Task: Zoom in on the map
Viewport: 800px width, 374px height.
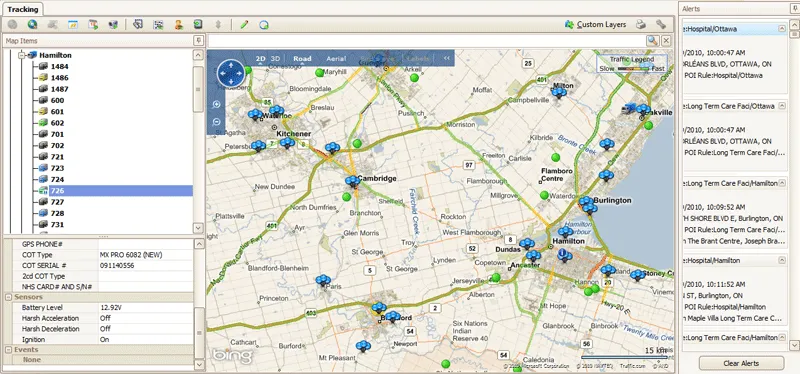Action: pyautogui.click(x=216, y=105)
